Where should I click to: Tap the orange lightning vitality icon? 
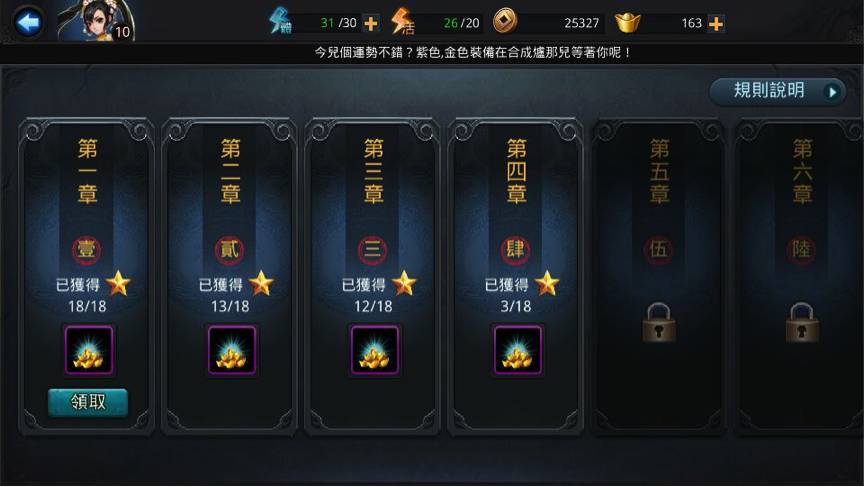403,21
